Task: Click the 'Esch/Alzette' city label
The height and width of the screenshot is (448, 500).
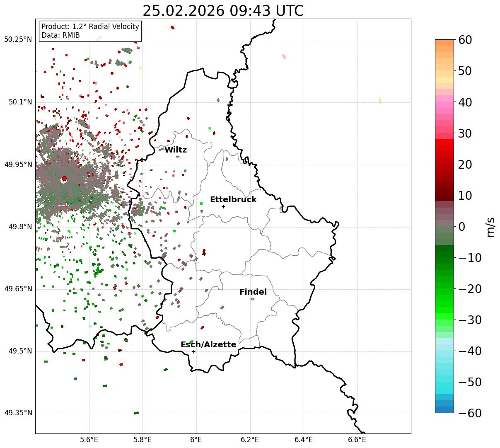Action: 208,344
